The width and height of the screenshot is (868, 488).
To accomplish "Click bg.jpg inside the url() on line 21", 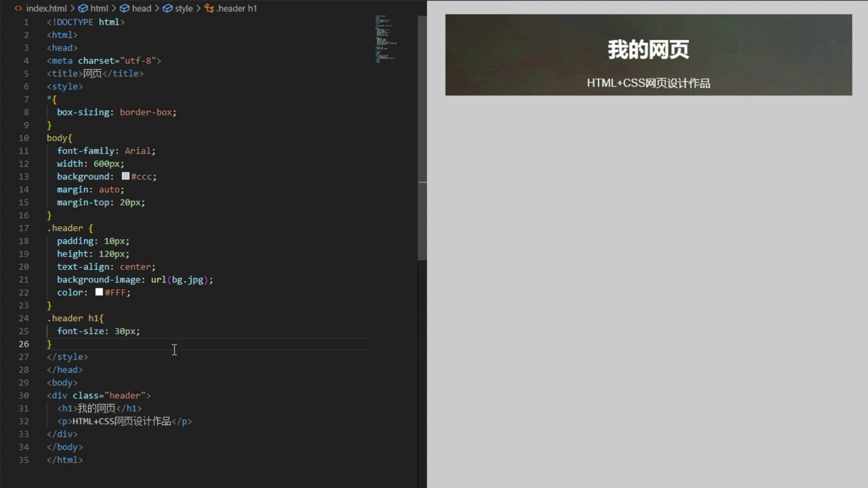I will 186,280.
